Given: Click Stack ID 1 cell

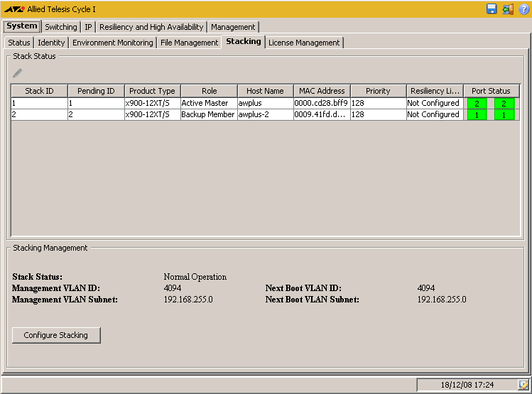Looking at the screenshot, I should pyautogui.click(x=39, y=103).
